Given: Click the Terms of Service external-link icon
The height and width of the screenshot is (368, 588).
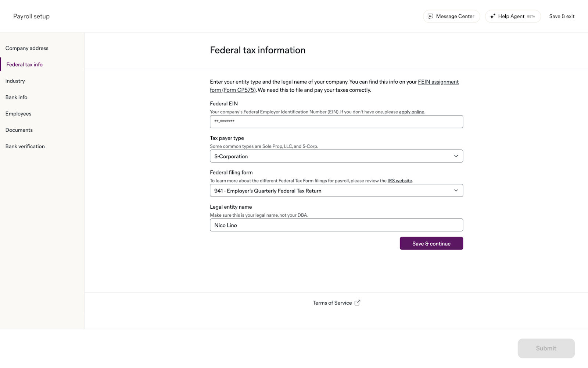Looking at the screenshot, I should (357, 302).
